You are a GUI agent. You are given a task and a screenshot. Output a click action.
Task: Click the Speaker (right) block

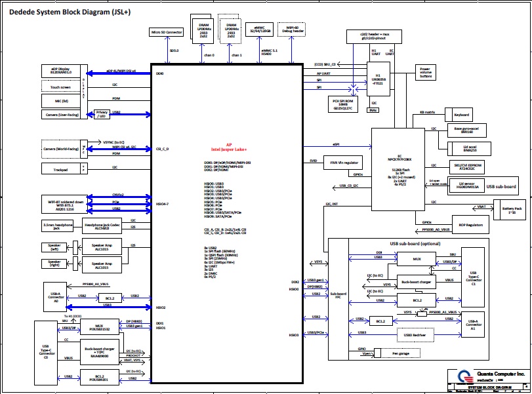[x=54, y=264]
